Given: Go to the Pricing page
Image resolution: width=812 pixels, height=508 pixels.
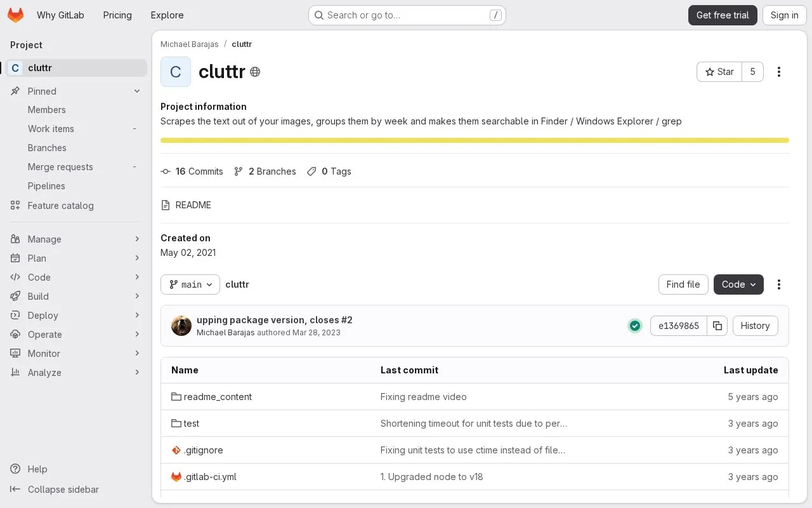Looking at the screenshot, I should tap(117, 15).
